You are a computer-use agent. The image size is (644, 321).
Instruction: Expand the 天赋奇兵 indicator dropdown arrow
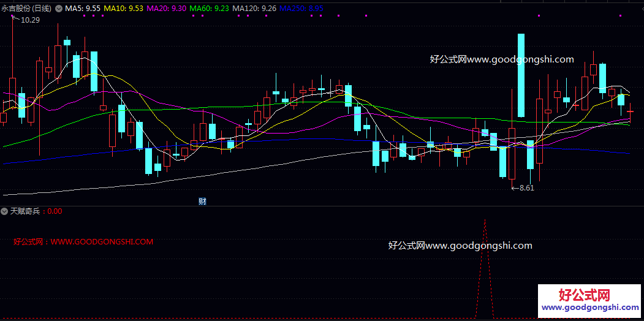[4, 211]
